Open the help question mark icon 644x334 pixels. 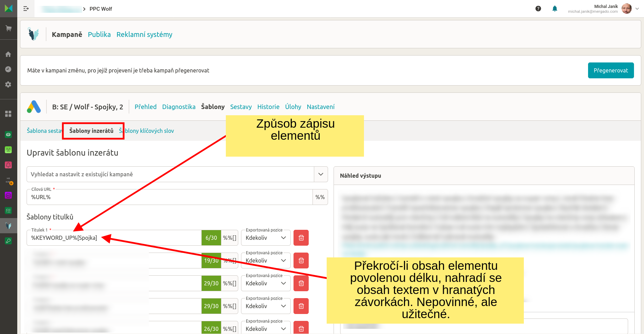(538, 9)
